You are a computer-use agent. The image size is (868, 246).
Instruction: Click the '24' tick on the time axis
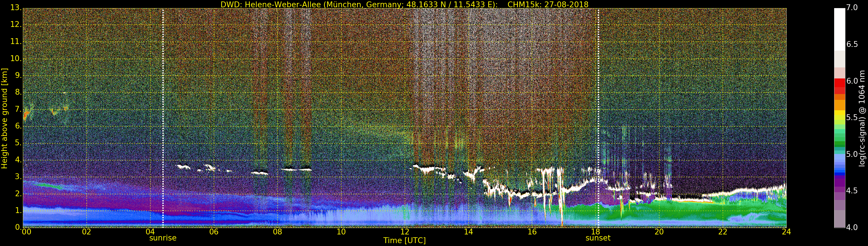[786, 232]
